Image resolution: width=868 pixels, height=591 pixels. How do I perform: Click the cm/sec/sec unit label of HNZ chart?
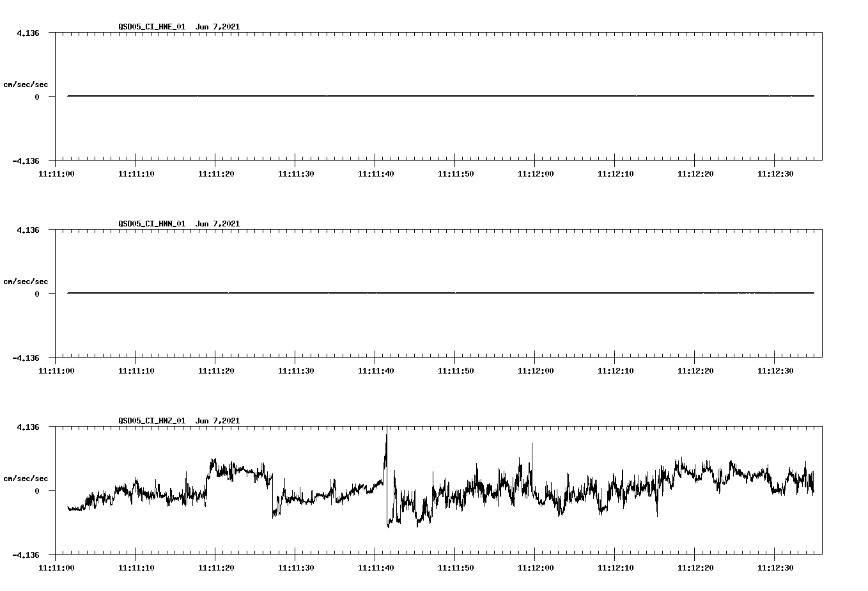[26, 478]
